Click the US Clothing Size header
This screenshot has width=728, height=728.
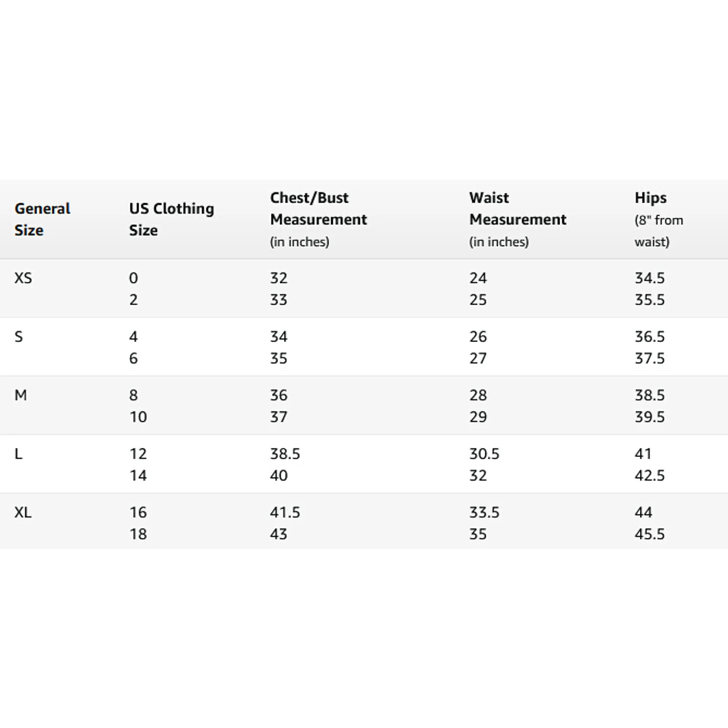[x=171, y=219]
